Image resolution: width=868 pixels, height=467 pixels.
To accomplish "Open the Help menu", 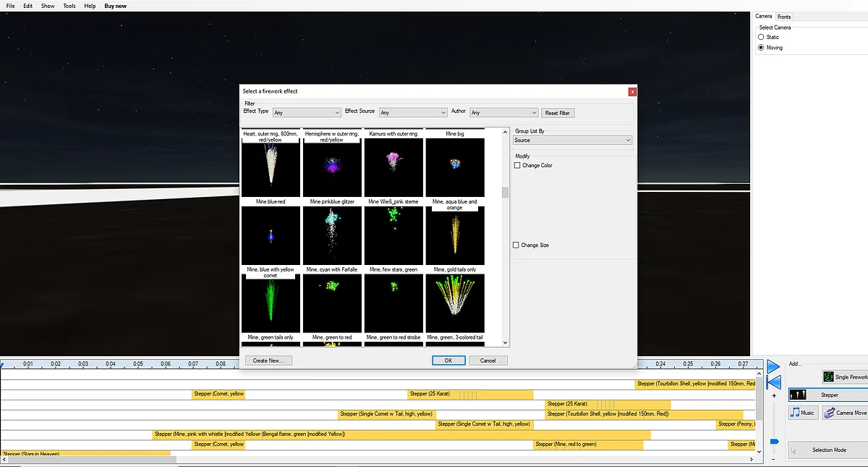I will tap(90, 6).
